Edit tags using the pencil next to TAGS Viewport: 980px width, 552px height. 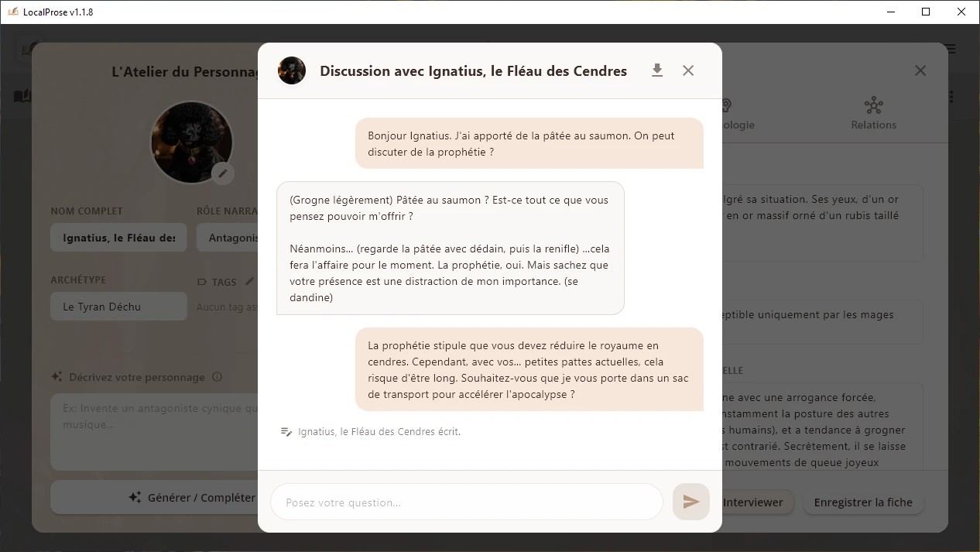click(x=249, y=282)
